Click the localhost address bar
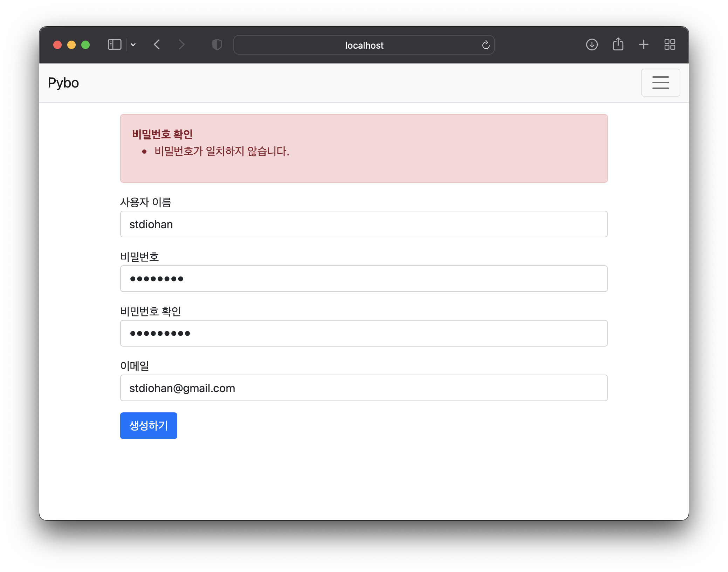The height and width of the screenshot is (572, 728). (x=364, y=45)
